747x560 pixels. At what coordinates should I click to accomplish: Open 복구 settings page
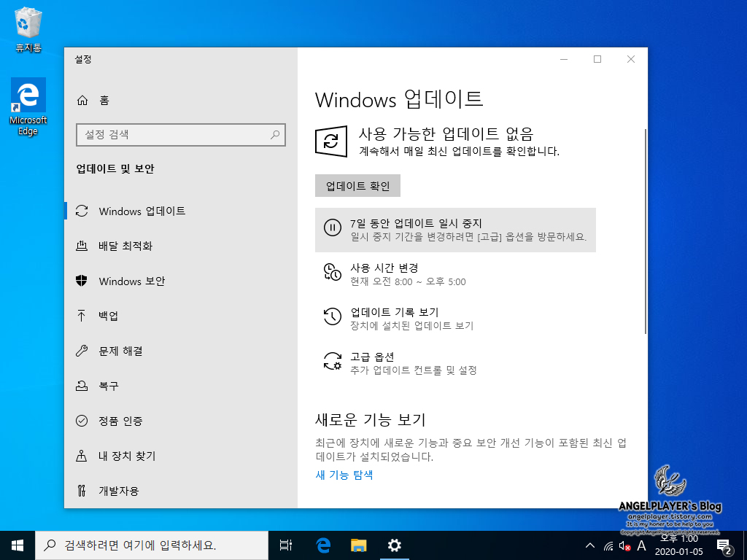click(x=181, y=386)
